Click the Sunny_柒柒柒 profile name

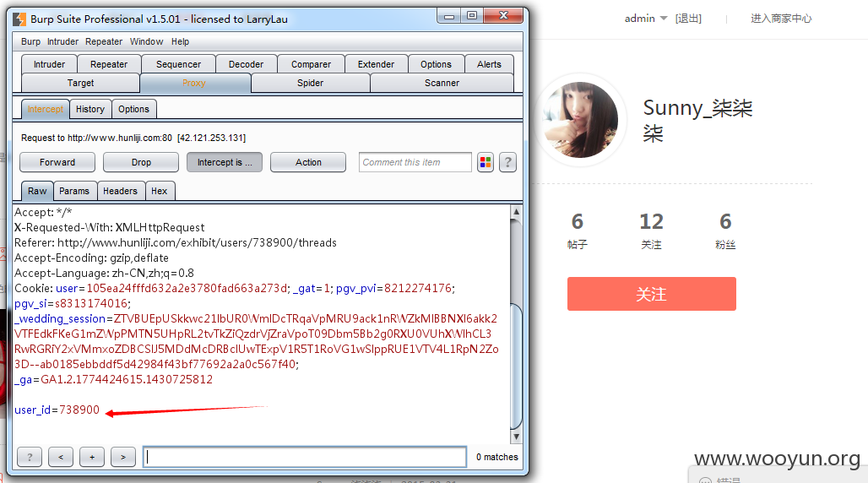(x=697, y=120)
